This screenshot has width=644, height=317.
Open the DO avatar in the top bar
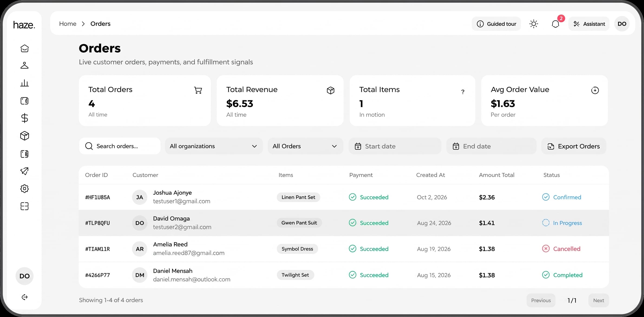(x=622, y=24)
